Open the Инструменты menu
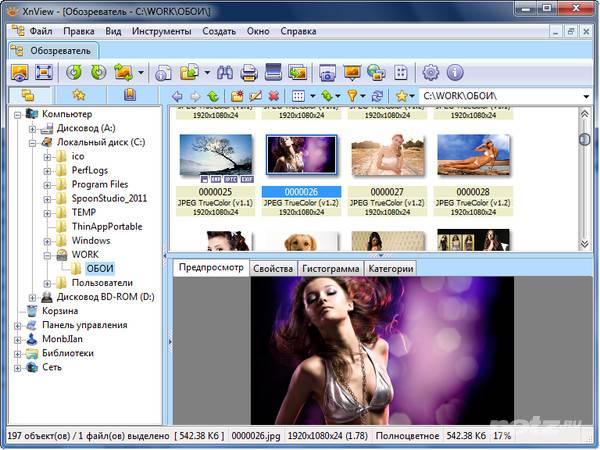 [160, 31]
